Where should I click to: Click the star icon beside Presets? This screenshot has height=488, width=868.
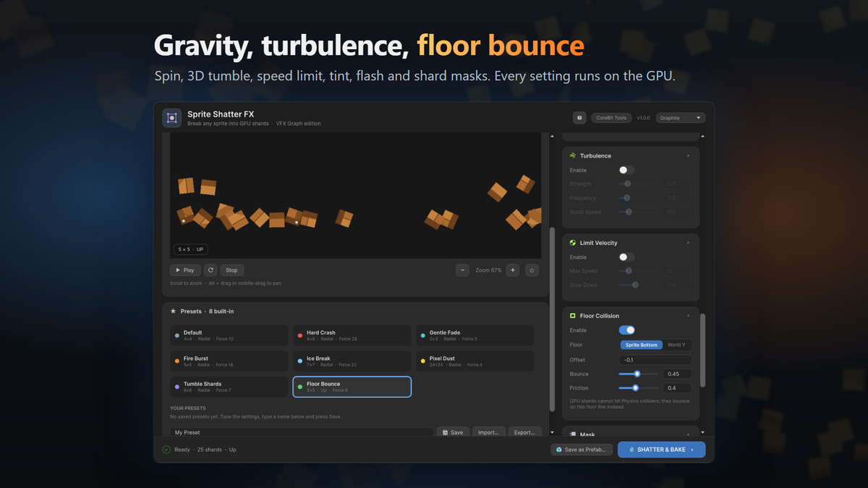pos(173,311)
